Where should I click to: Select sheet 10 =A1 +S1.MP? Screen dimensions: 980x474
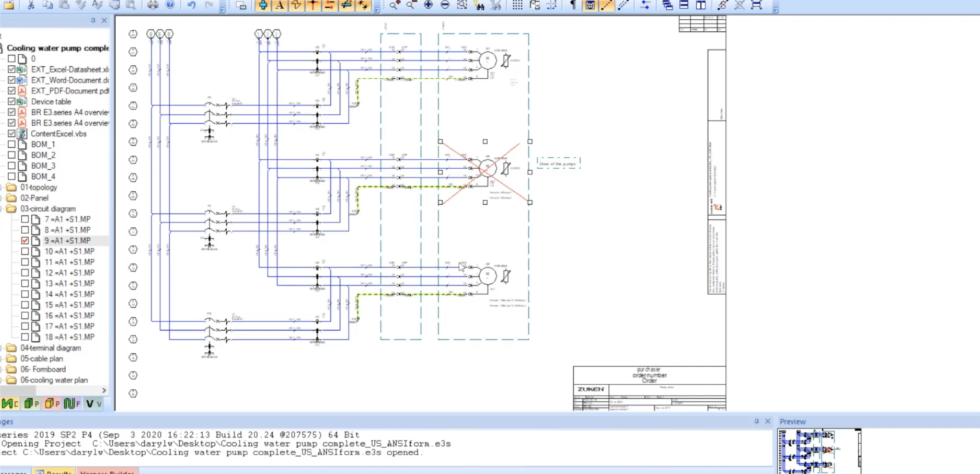pyautogui.click(x=69, y=252)
